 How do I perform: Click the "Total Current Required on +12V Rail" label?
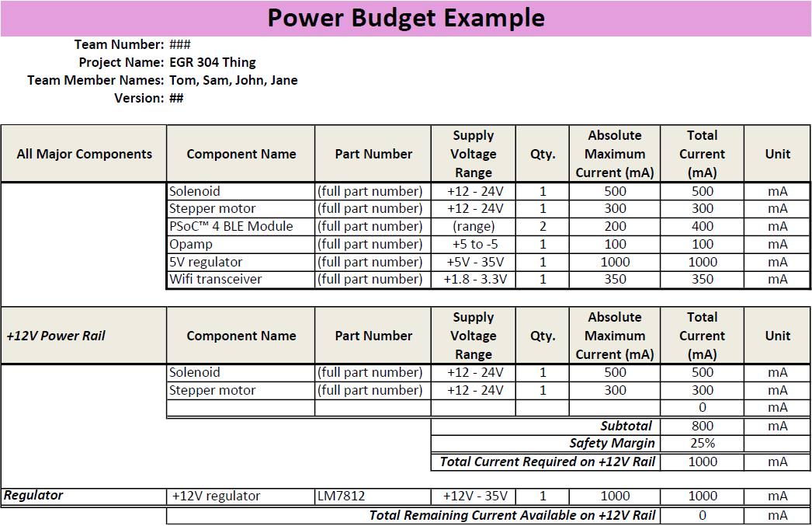click(547, 462)
